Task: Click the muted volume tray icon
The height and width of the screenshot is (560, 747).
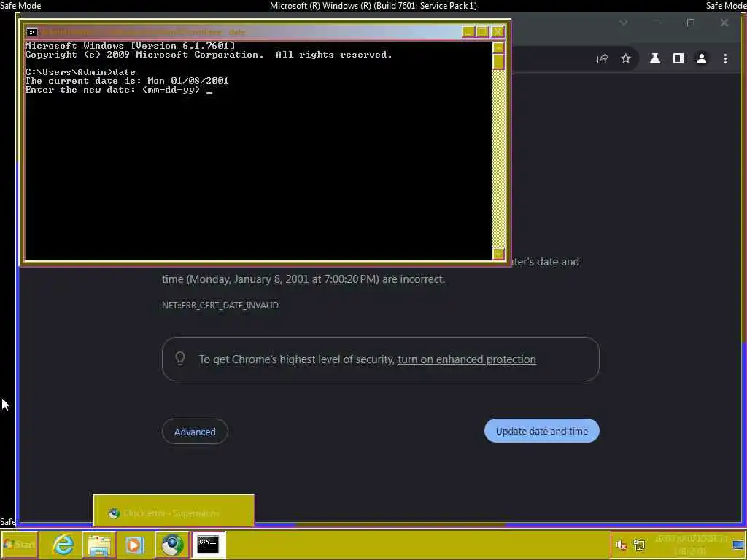Action: pyautogui.click(x=621, y=544)
